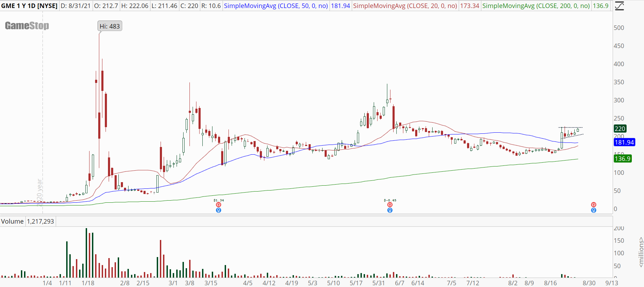
Task: Click the "3/15" date on the time axis
Action: pyautogui.click(x=211, y=283)
